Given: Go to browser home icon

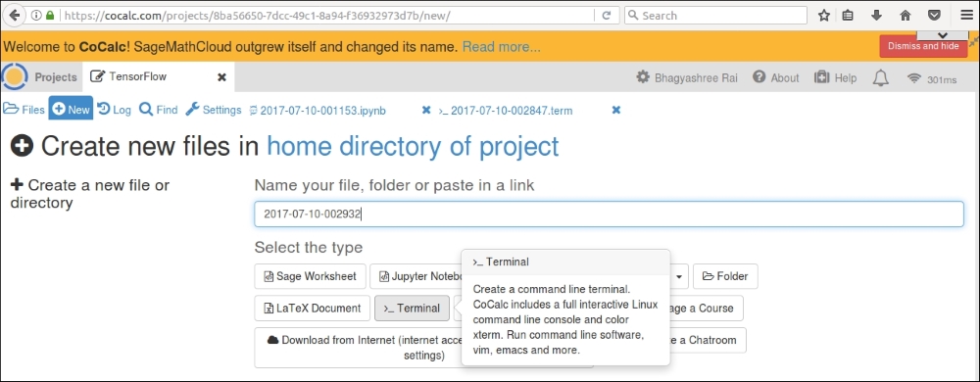Looking at the screenshot, I should pyautogui.click(x=905, y=15).
